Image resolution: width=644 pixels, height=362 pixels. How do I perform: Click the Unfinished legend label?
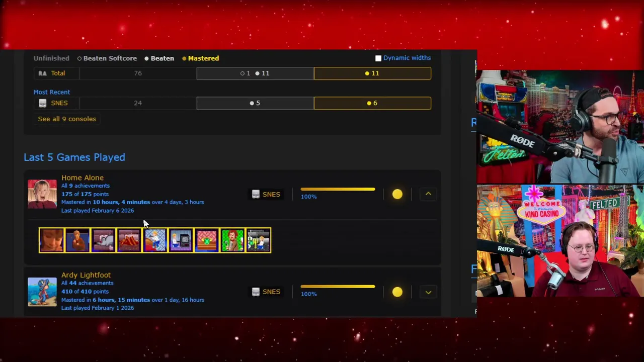click(51, 58)
